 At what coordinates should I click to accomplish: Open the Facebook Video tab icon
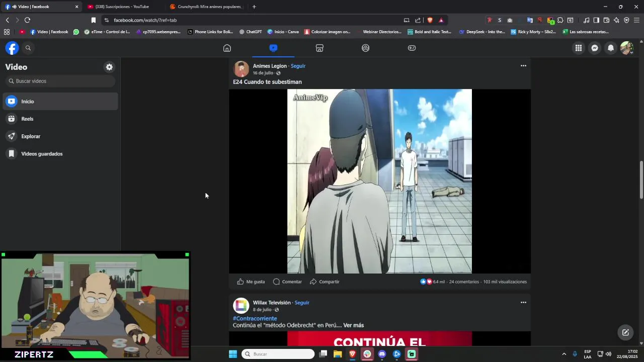pos(273,48)
